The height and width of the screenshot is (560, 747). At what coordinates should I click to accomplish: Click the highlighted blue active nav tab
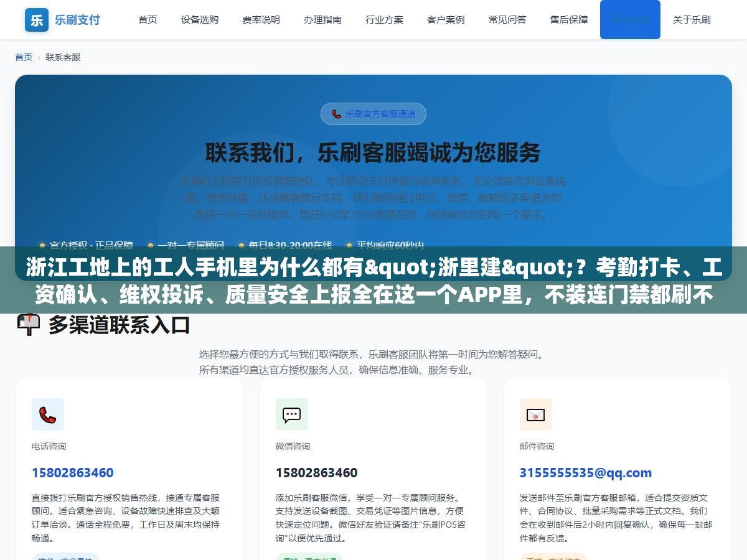tap(630, 20)
